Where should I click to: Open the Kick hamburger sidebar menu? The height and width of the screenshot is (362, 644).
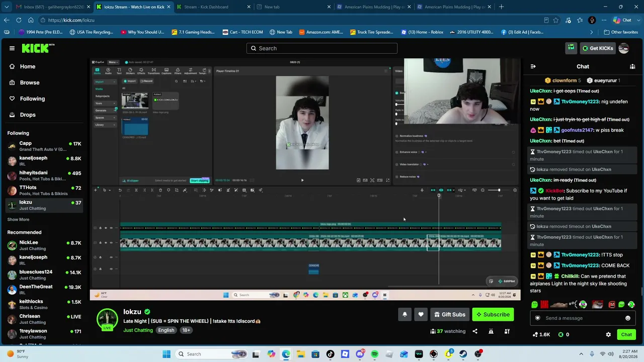(x=12, y=48)
